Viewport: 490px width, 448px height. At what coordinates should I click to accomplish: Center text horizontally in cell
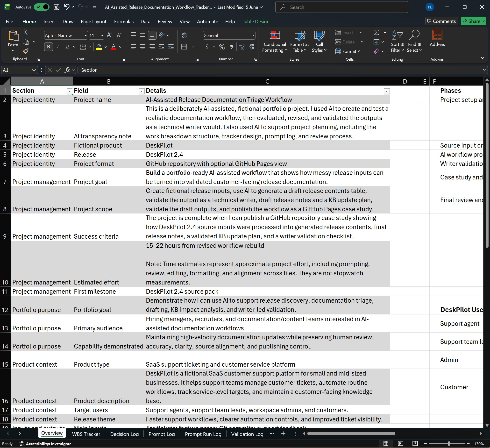click(x=143, y=47)
